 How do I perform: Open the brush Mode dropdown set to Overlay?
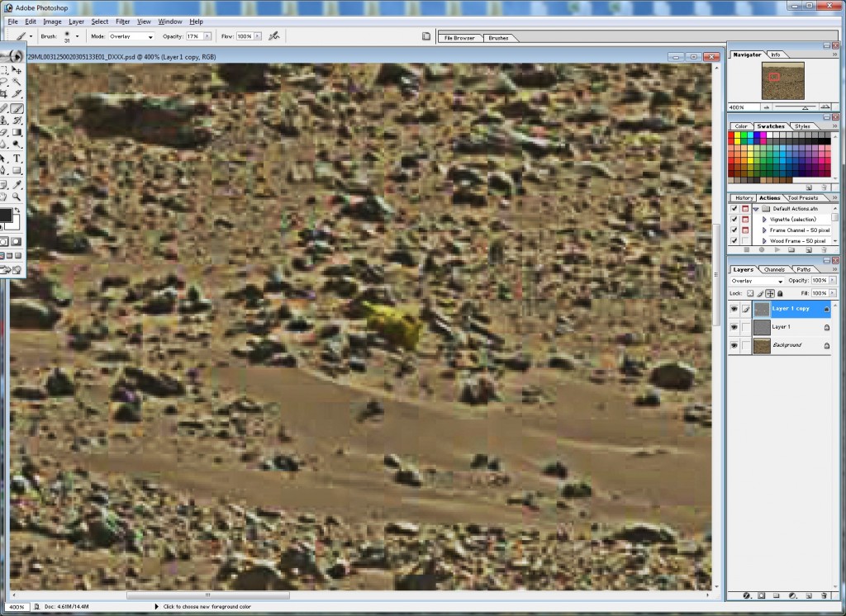click(131, 36)
